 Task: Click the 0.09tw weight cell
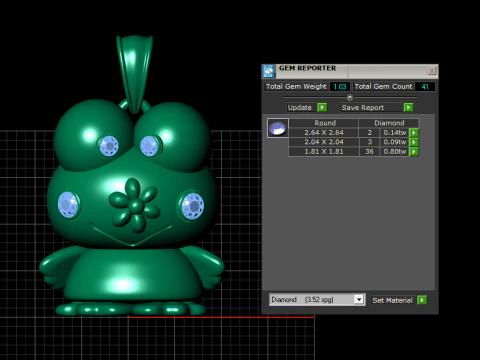[x=395, y=142]
